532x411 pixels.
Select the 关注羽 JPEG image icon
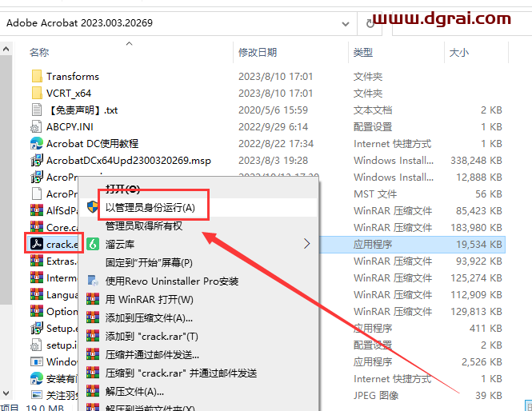(37, 395)
